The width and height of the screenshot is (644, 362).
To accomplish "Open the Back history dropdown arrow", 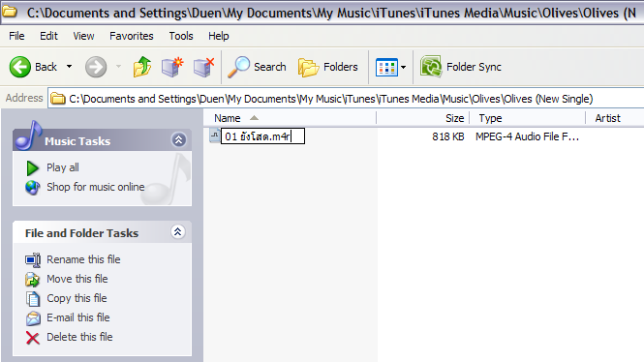I will click(x=69, y=67).
